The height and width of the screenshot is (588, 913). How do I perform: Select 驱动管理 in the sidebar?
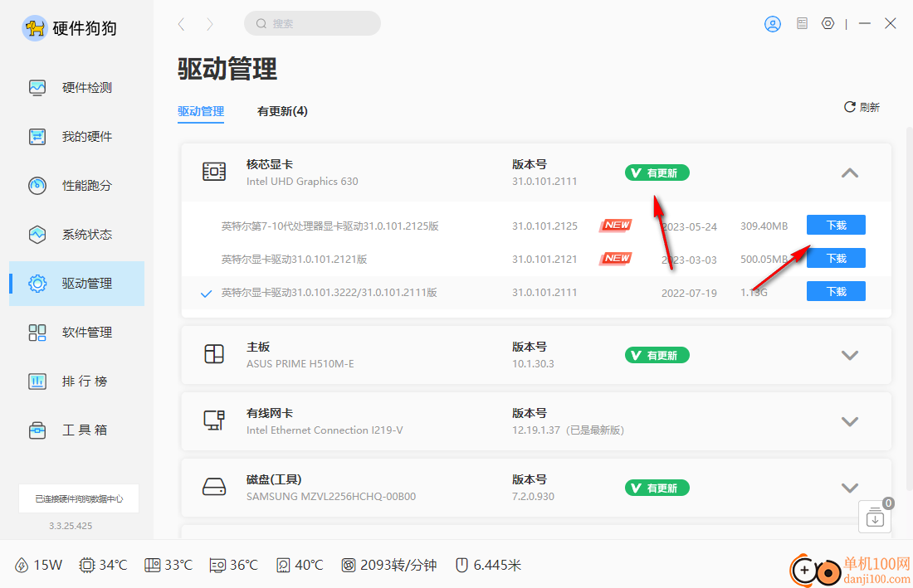76,284
